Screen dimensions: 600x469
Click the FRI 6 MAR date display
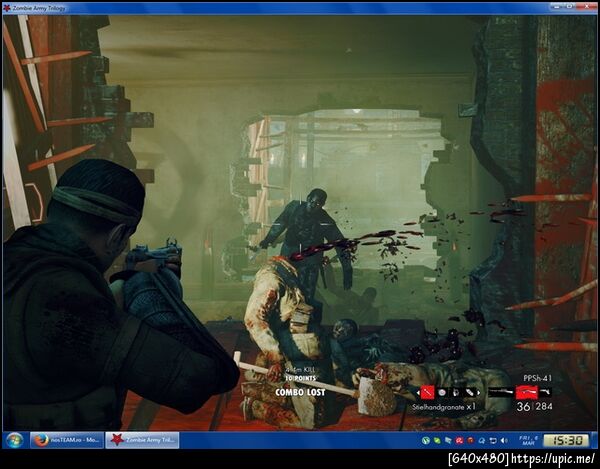pos(529,441)
